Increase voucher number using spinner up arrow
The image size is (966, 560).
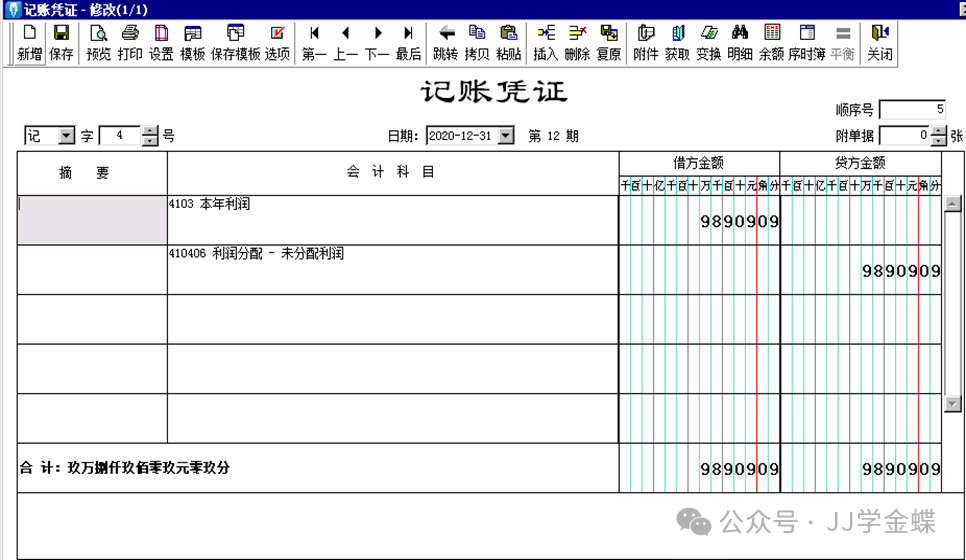coord(150,131)
